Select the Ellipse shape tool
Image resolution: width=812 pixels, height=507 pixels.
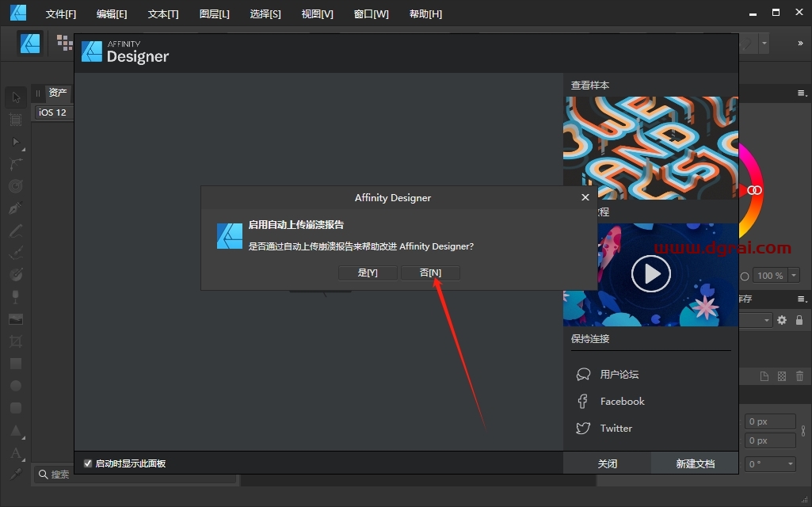(16, 386)
